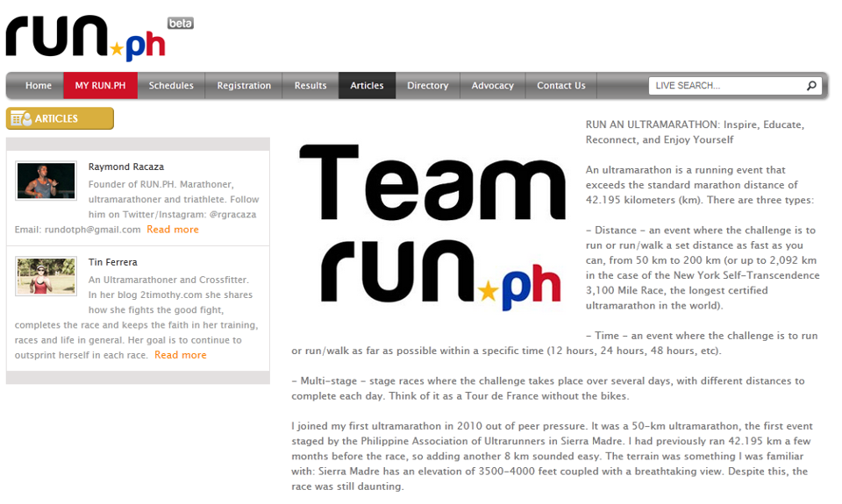Screen dimensions: 842x504
Task: Open the Directory menu item
Action: pos(427,86)
